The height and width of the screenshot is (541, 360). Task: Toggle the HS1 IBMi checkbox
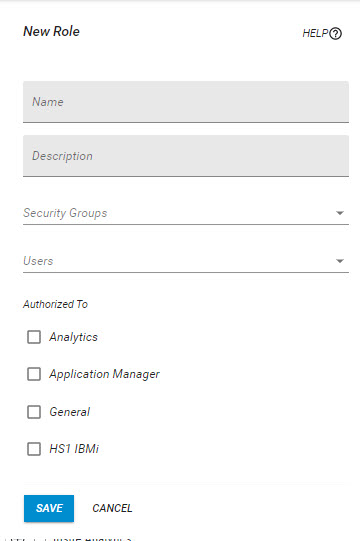(34, 449)
